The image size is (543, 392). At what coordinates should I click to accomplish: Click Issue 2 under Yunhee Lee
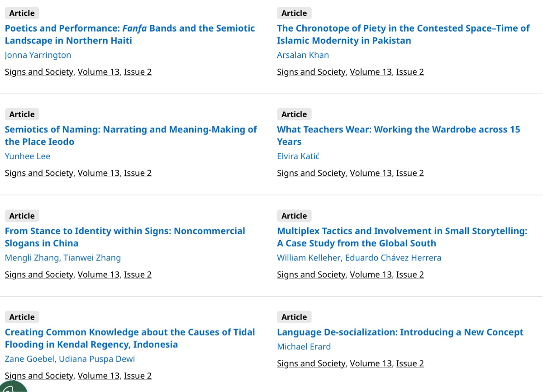[x=138, y=173]
